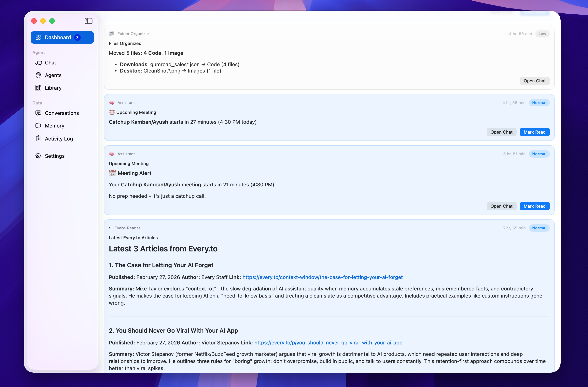Toggle the sidebar visibility

(x=89, y=21)
